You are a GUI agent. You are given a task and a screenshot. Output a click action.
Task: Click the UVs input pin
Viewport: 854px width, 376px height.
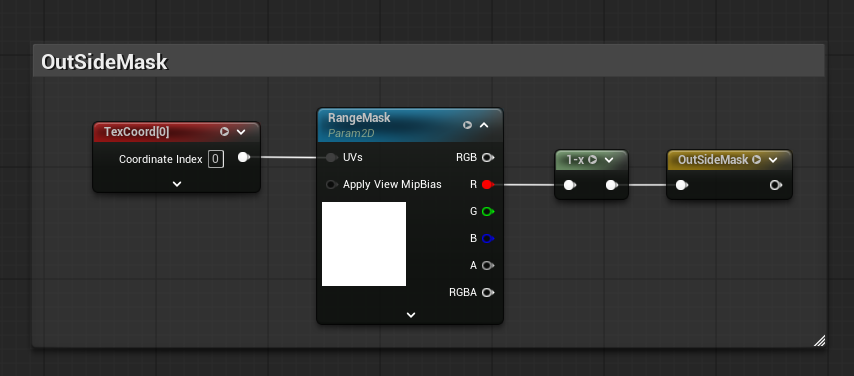point(331,157)
